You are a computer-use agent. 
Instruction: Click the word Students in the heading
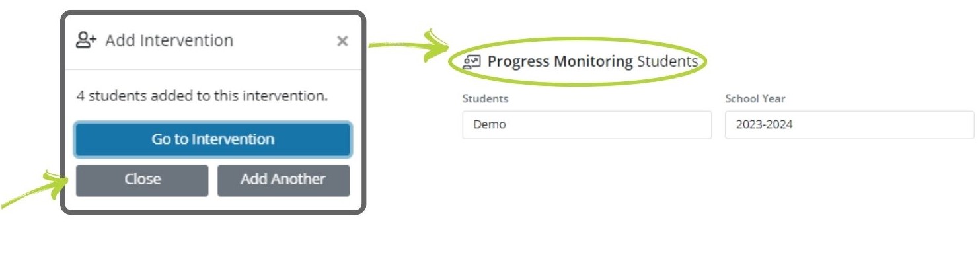point(667,62)
